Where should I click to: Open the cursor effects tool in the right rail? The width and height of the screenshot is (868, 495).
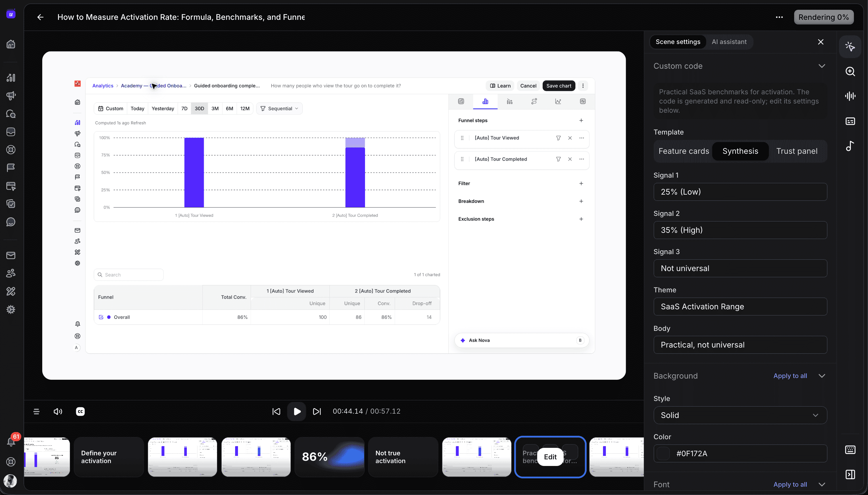[850, 46]
